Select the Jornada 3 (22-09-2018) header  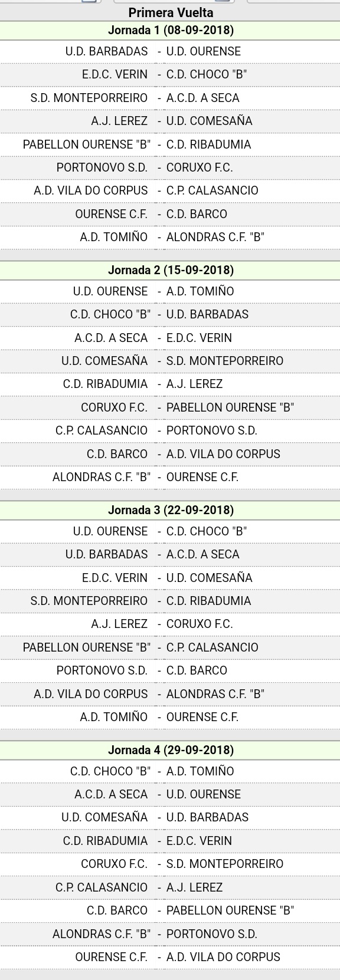pyautogui.click(x=171, y=510)
